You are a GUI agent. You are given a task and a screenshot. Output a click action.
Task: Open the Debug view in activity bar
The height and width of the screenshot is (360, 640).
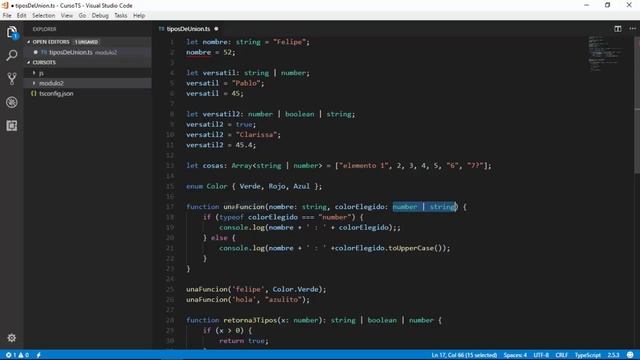point(12,102)
